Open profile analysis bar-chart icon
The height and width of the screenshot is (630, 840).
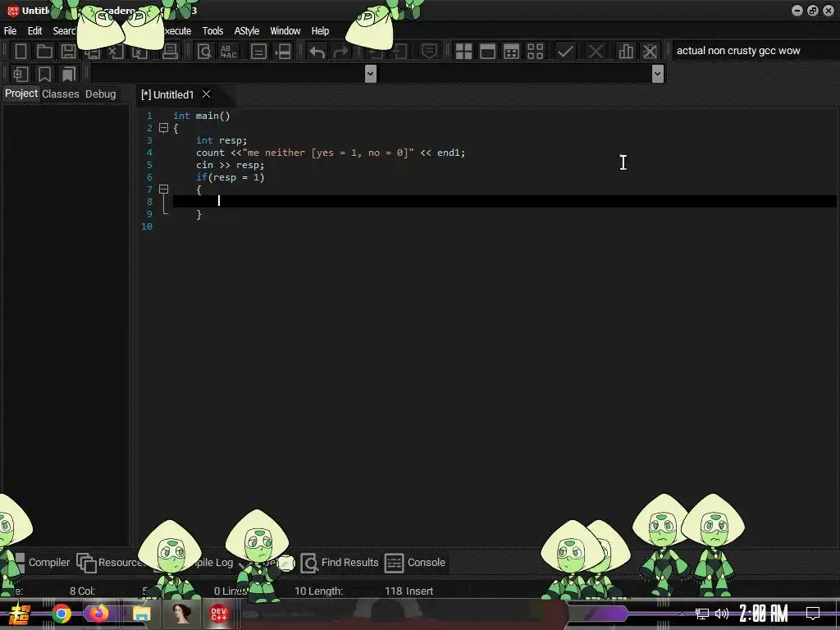[x=626, y=52]
